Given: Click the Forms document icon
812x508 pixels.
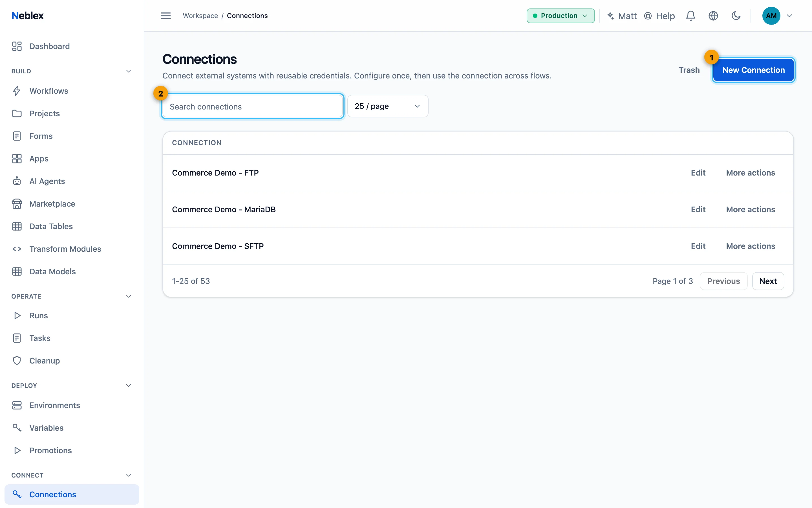Looking at the screenshot, I should (x=17, y=136).
